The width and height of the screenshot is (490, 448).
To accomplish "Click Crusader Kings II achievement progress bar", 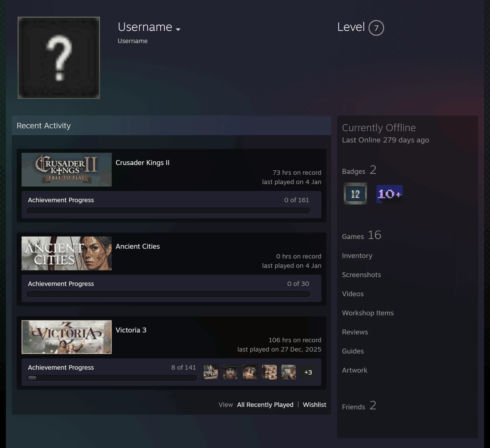I will pos(168,211).
